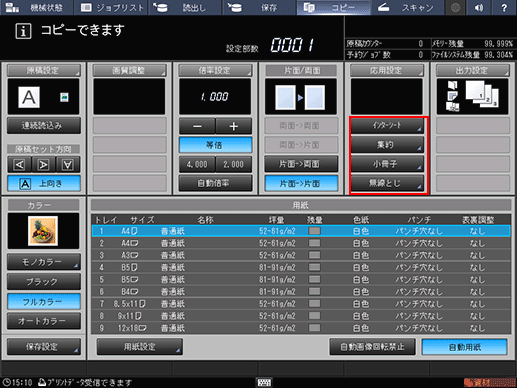Select tray 1 A4 paper row
The height and width of the screenshot is (388, 517).
[x=301, y=231]
